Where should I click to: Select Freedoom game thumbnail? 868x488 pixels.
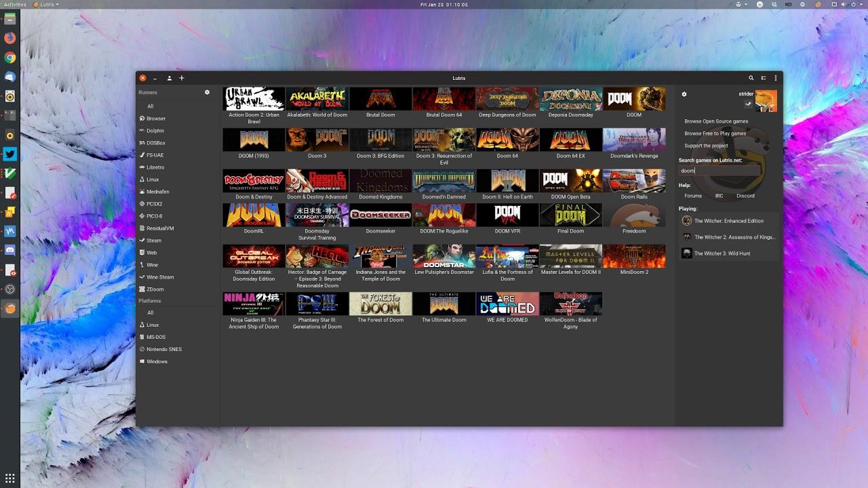coord(634,215)
